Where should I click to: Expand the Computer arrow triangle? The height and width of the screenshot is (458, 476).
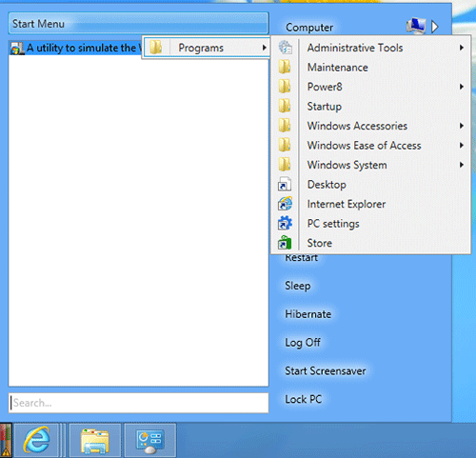(435, 27)
